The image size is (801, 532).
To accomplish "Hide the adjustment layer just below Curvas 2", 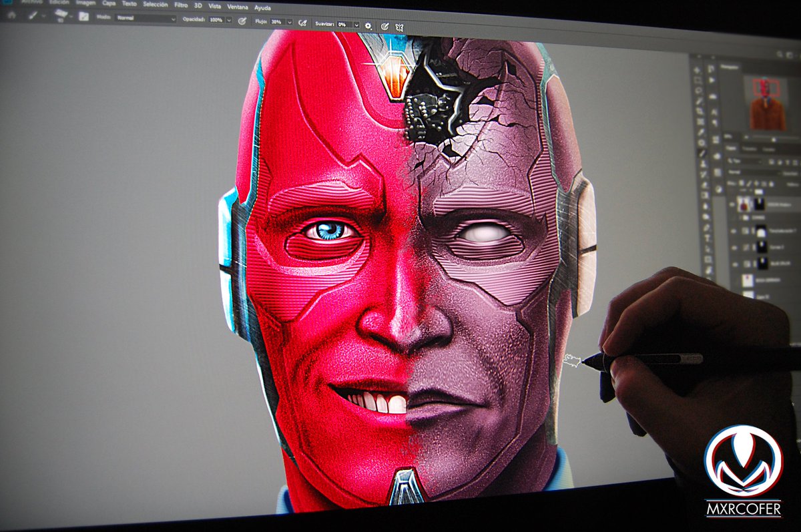I will coord(735,264).
